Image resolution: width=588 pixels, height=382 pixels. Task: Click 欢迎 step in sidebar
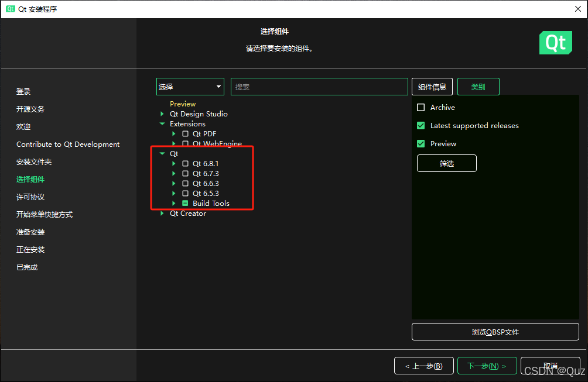pyautogui.click(x=23, y=126)
